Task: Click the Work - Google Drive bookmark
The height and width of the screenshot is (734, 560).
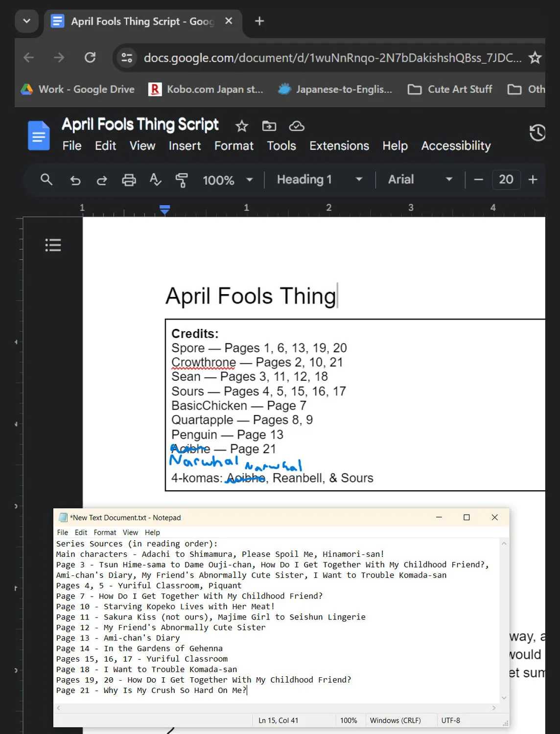Action: 77,89
